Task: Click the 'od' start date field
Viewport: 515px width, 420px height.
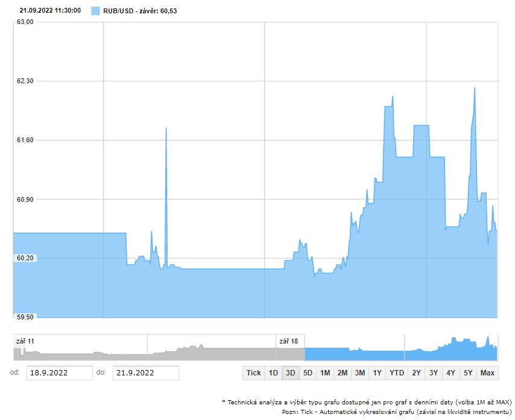Action: coord(59,373)
